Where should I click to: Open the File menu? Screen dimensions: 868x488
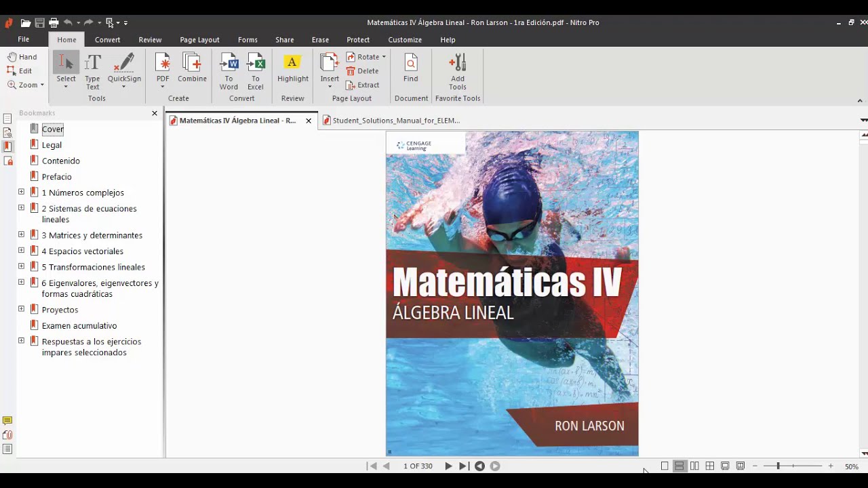click(x=24, y=39)
